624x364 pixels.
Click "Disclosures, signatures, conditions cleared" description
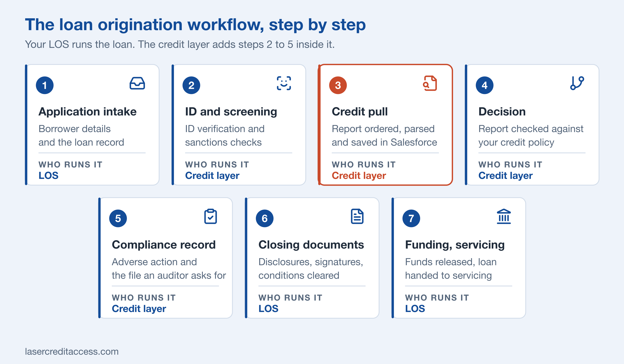[x=311, y=269]
